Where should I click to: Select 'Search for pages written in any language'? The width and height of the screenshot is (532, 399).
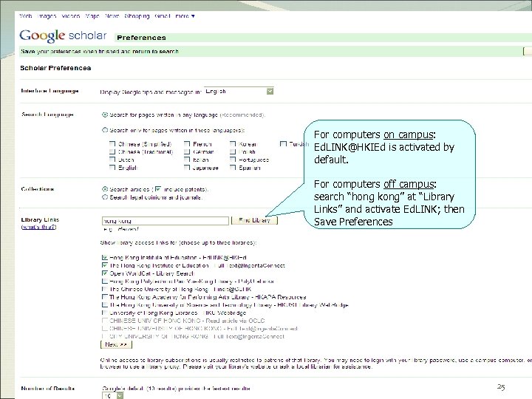(x=105, y=115)
